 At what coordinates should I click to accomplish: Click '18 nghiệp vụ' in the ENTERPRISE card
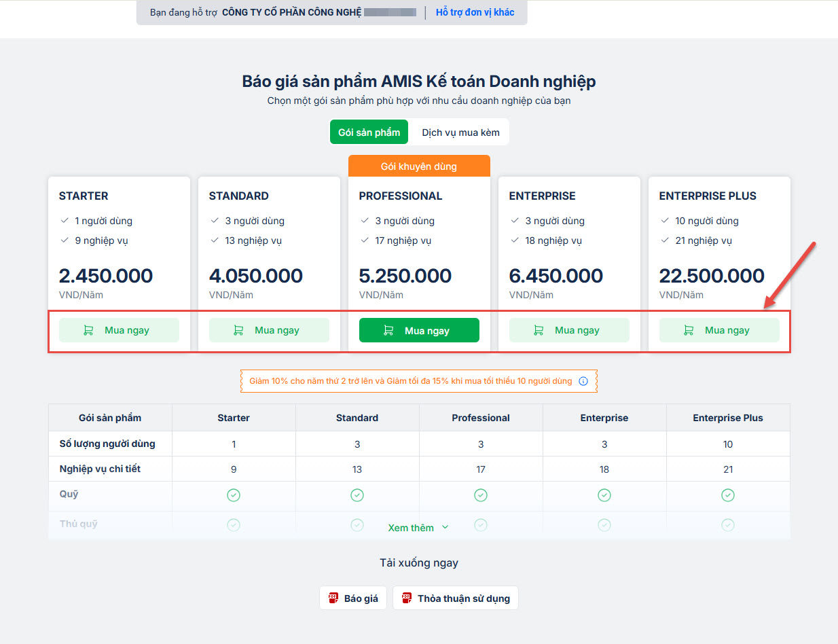pyautogui.click(x=553, y=240)
